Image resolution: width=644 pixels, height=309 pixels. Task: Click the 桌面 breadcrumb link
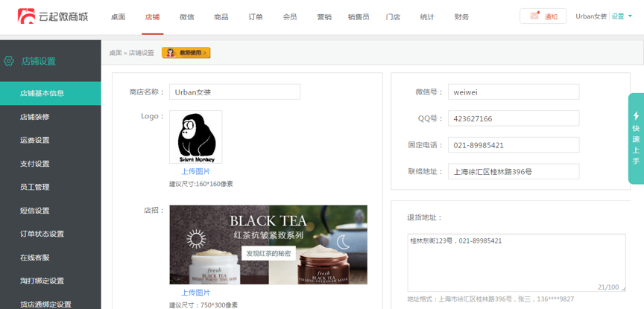(x=115, y=53)
